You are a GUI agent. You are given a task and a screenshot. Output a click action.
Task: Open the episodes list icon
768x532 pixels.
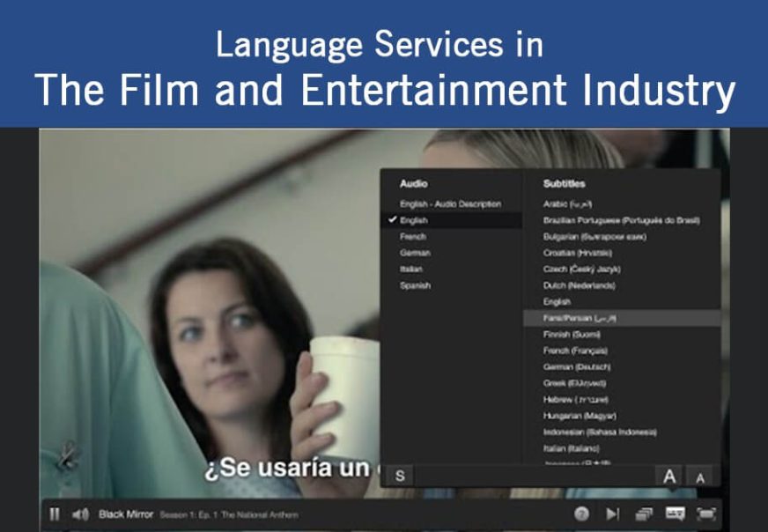(644, 514)
